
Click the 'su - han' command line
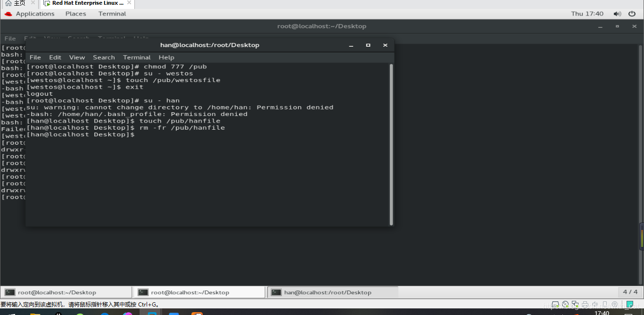(x=103, y=100)
